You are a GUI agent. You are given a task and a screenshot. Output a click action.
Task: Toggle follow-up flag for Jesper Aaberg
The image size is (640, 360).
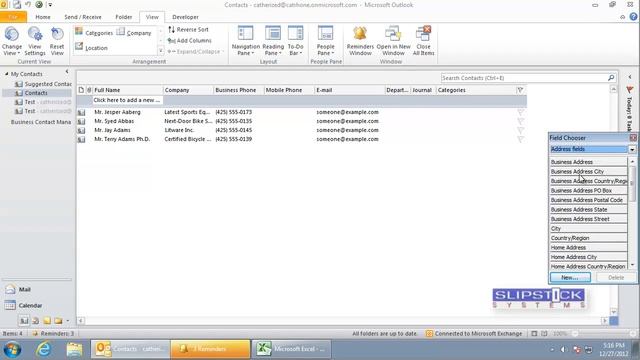pos(520,112)
